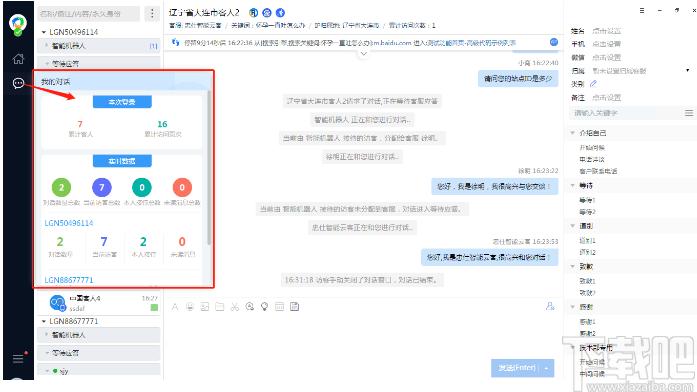Click the footprint track icon
This screenshot has height=392, width=697.
tap(176, 42)
